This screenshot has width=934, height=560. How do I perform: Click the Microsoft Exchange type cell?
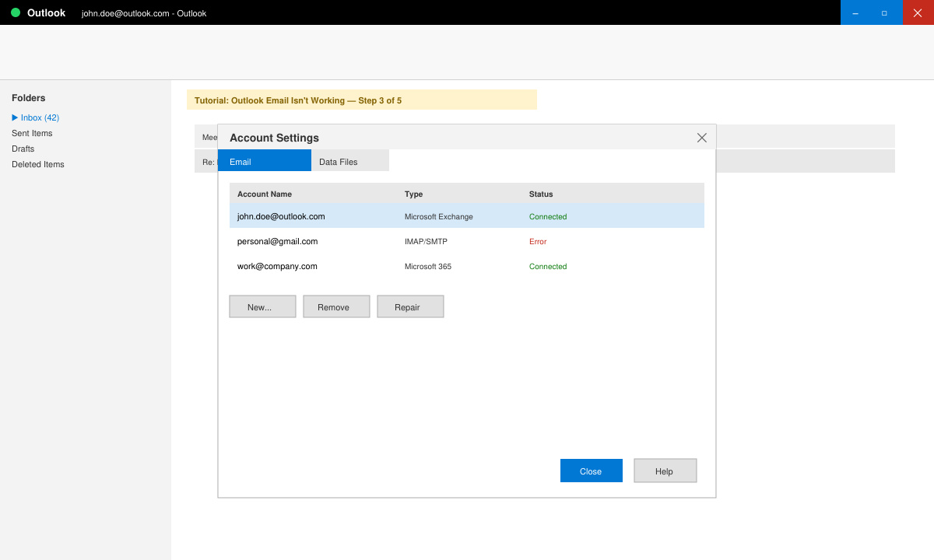tap(439, 216)
